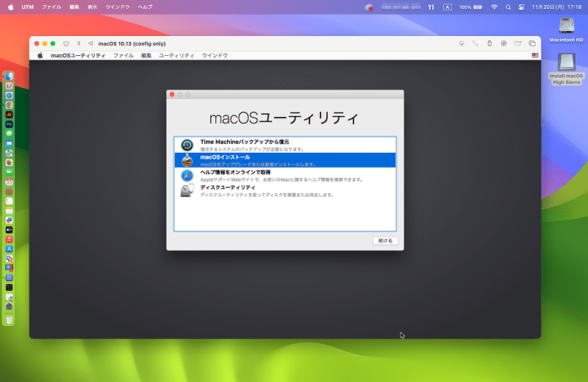Click the macOS installer icon in the list

(x=187, y=160)
